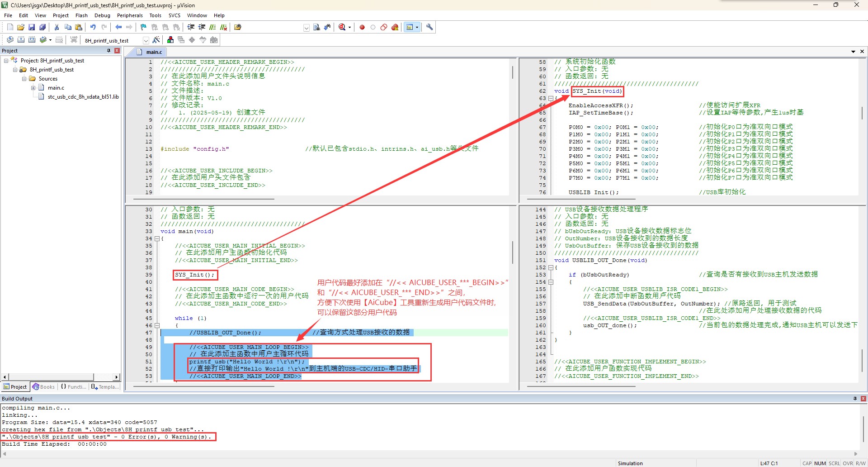Open the Peripherals menu

[130, 15]
